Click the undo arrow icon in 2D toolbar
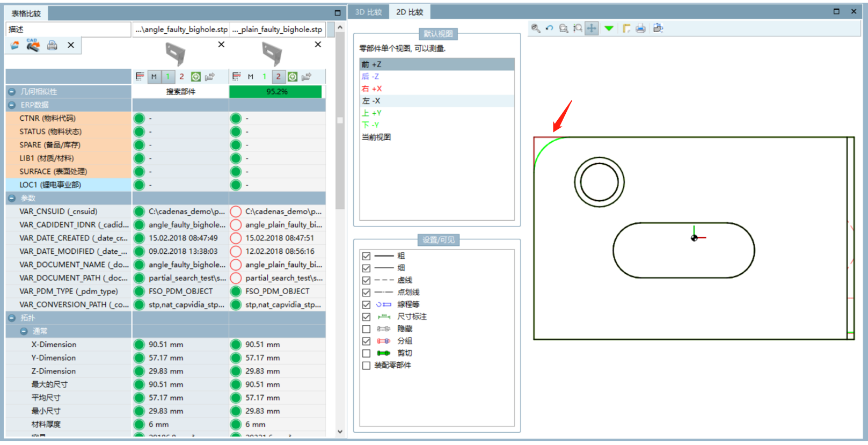Image resolution: width=868 pixels, height=445 pixels. click(x=549, y=28)
